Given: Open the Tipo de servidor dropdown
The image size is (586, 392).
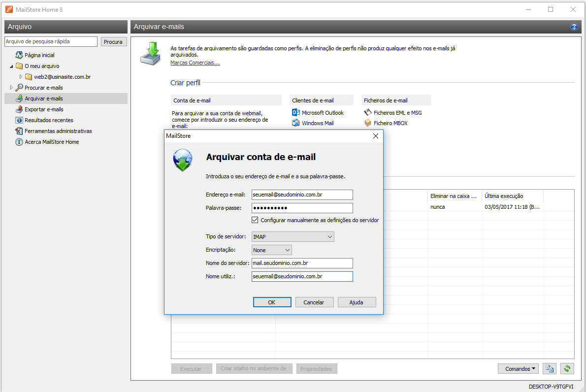Looking at the screenshot, I should (x=293, y=237).
